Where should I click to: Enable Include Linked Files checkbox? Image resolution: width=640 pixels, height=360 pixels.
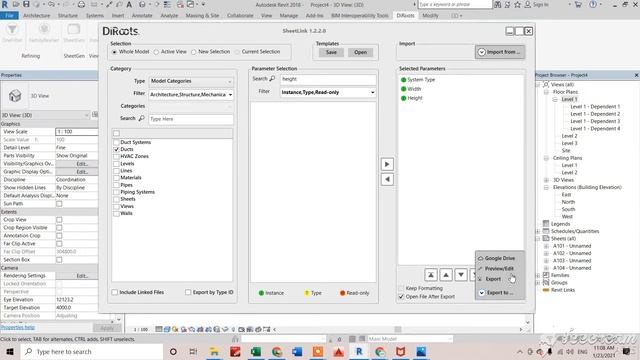tap(115, 292)
